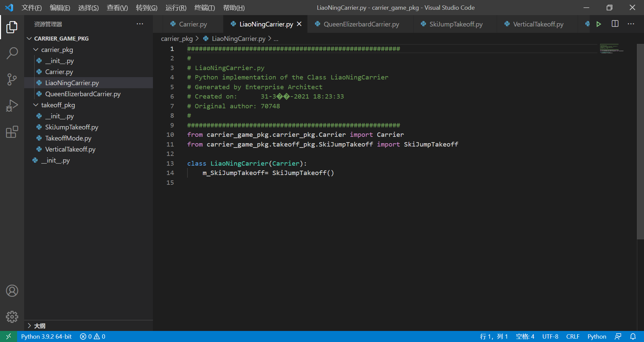Open the 查看(V) menu
The width and height of the screenshot is (644, 342).
(x=117, y=8)
